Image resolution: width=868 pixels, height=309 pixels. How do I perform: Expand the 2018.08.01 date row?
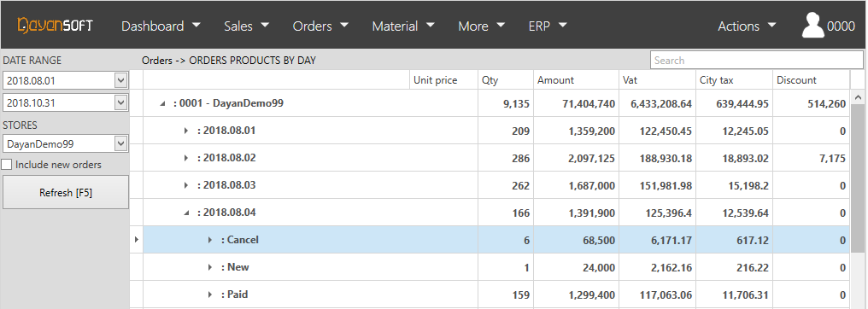coord(186,131)
